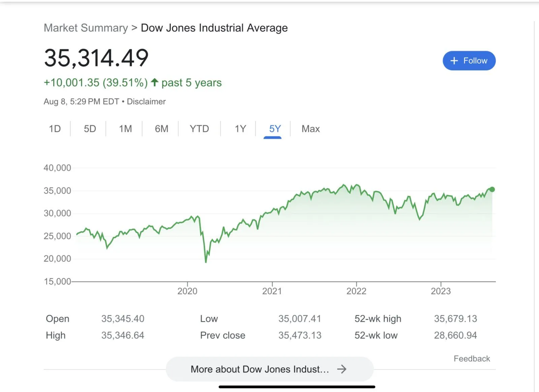Click the Market Summary breadcrumb link
The image size is (539, 392).
click(86, 28)
